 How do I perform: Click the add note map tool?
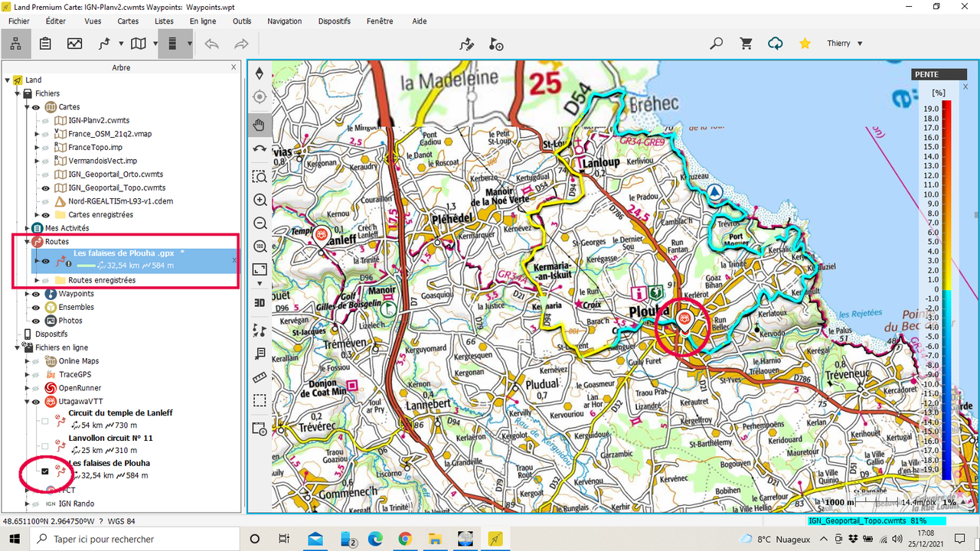coord(260,354)
